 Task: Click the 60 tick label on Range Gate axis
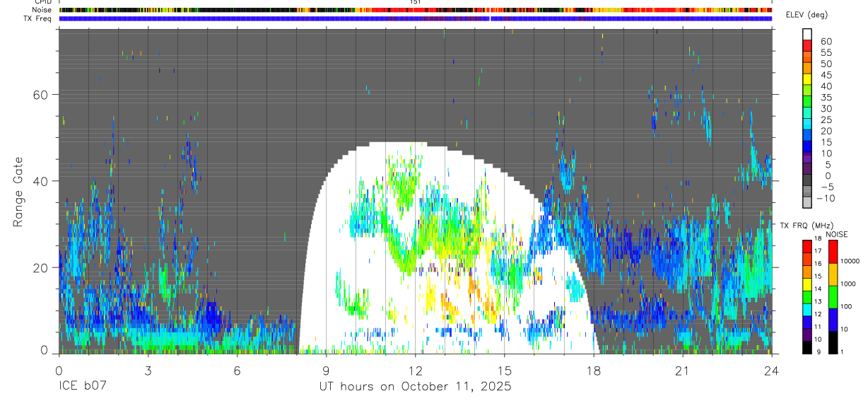41,95
